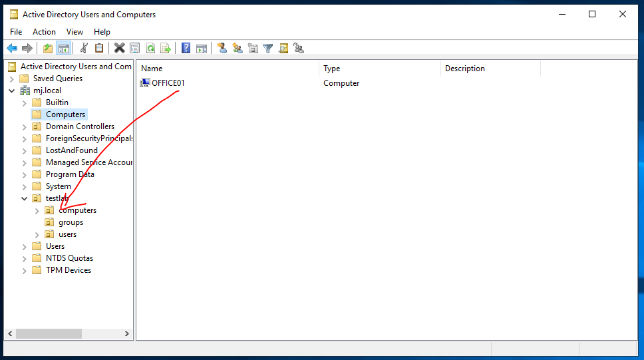644x360 pixels.
Task: Create new organizational unit toolbar icon
Action: 253,49
